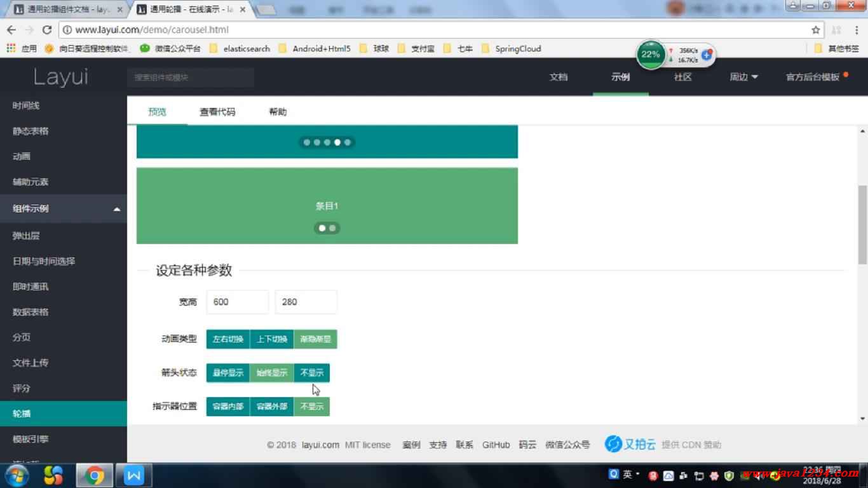868x488 pixels.
Task: Set animation type to 上下切换
Action: click(x=272, y=339)
